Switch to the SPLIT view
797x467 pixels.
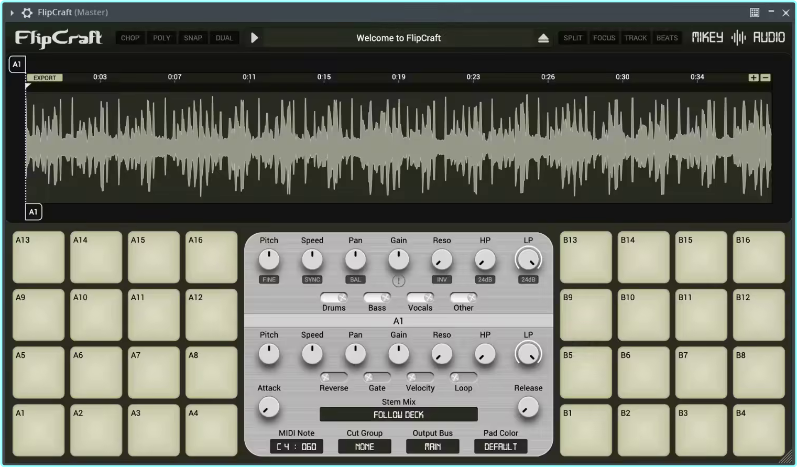(x=573, y=38)
